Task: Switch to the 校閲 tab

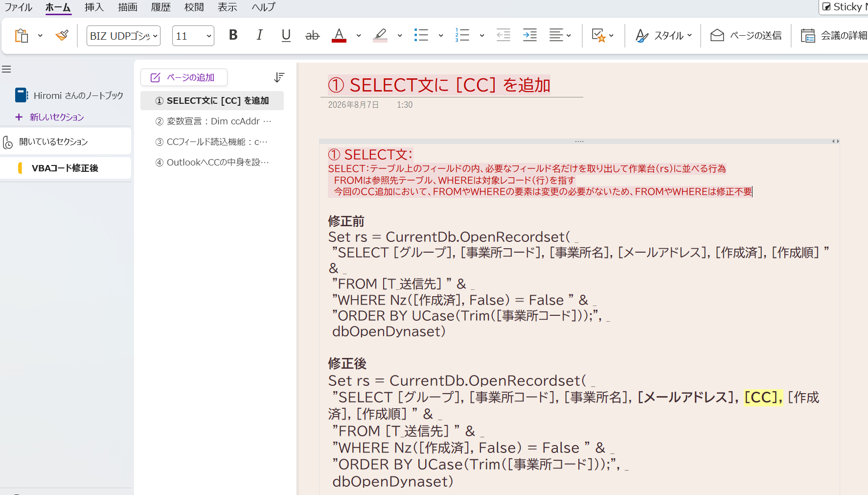Action: click(x=194, y=7)
